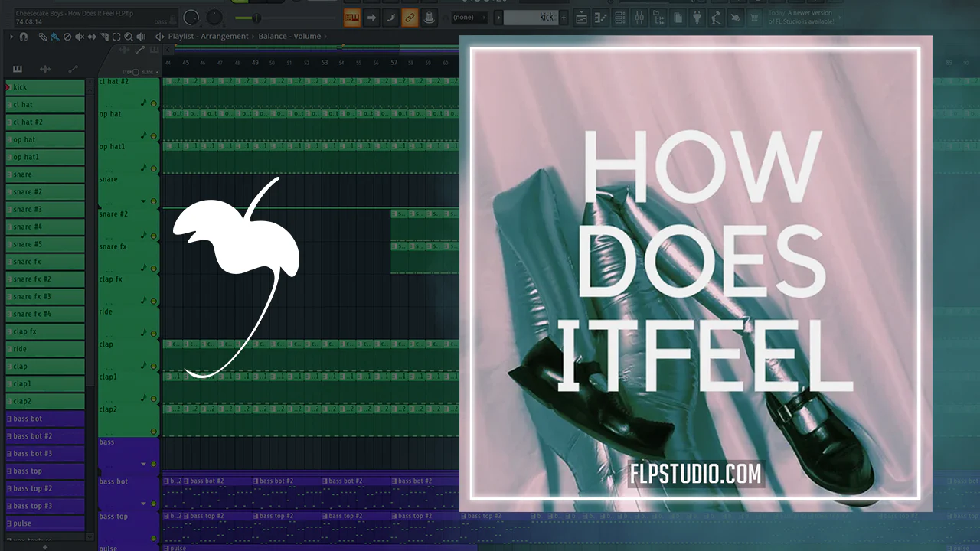
Task: Expand the bass track group arrow
Action: 143,465
